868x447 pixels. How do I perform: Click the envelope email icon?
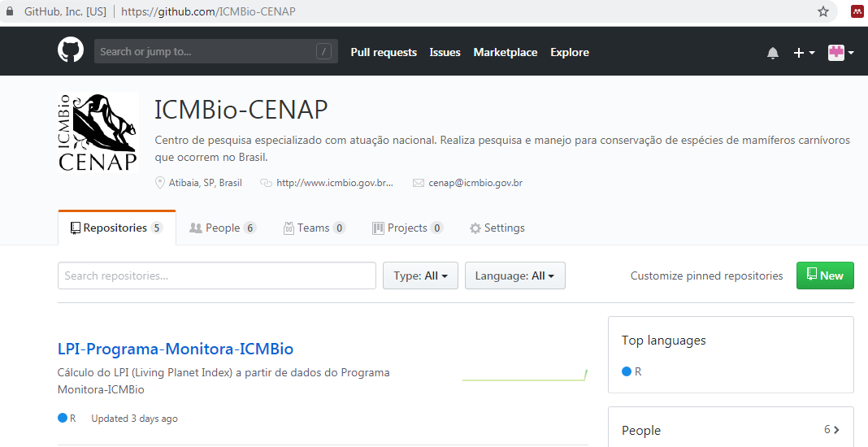pos(419,183)
